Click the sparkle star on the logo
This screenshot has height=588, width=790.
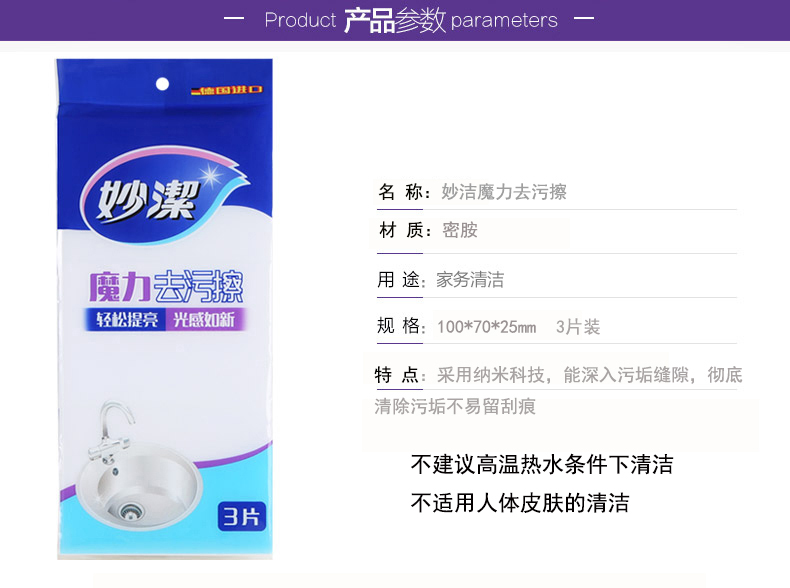[x=211, y=176]
